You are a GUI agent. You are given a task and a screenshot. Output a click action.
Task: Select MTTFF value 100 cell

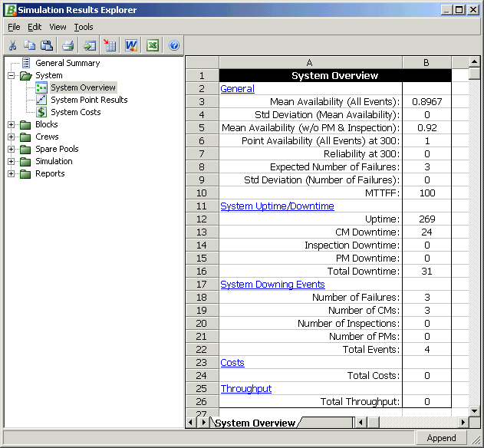[427, 193]
